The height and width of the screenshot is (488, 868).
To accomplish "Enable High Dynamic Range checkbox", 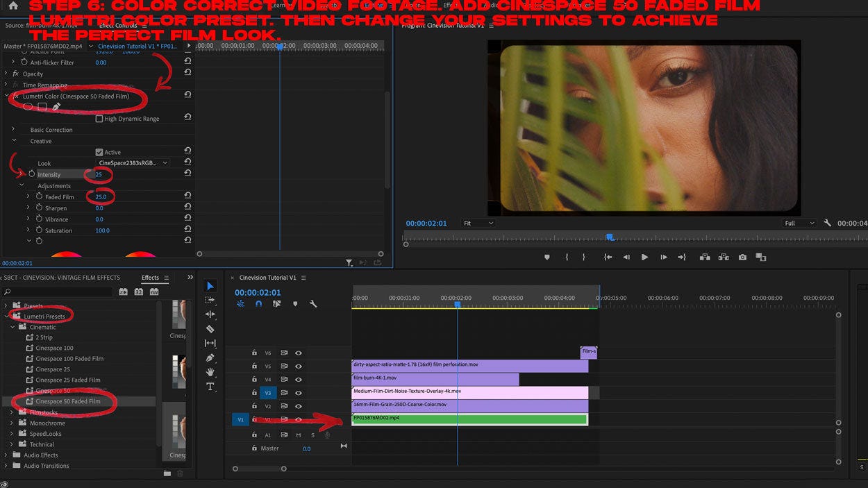I will click(x=99, y=119).
